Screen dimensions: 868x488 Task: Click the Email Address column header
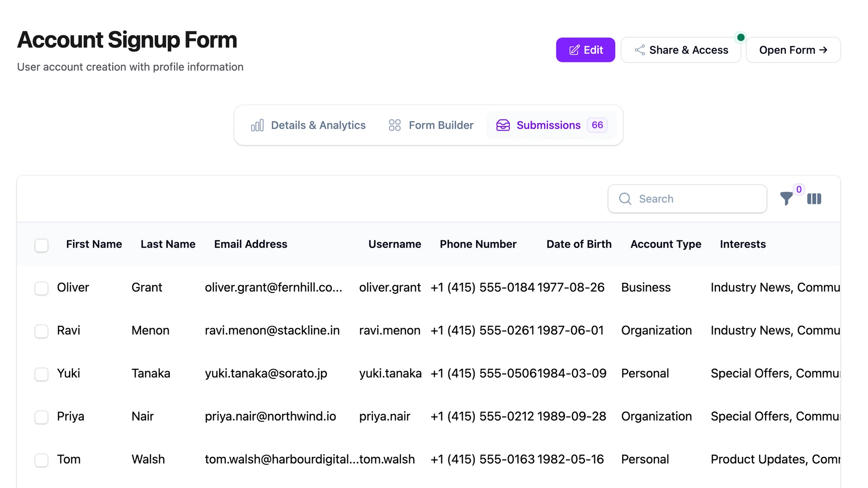250,244
